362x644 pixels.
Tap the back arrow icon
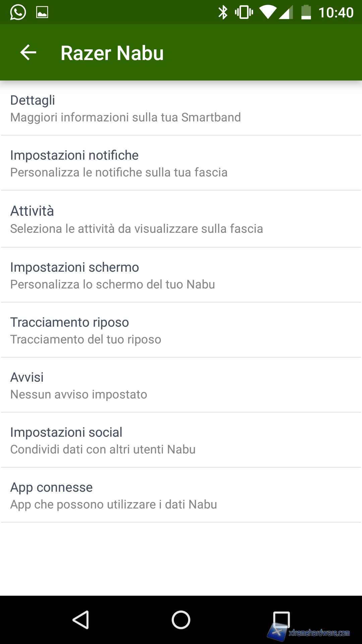pos(28,53)
